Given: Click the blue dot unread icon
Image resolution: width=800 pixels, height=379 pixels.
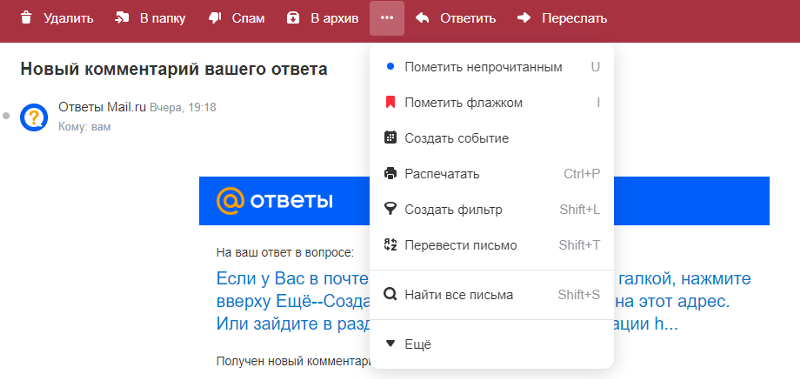Looking at the screenshot, I should point(390,67).
